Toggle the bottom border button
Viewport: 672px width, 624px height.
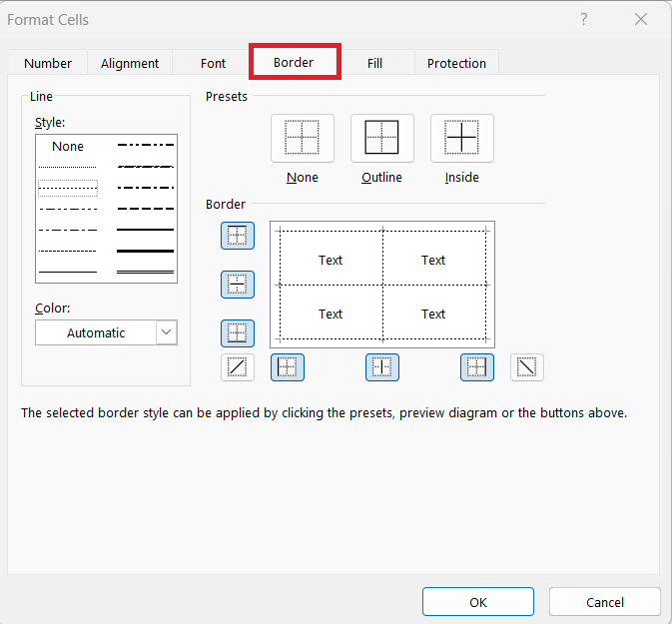pyautogui.click(x=238, y=333)
